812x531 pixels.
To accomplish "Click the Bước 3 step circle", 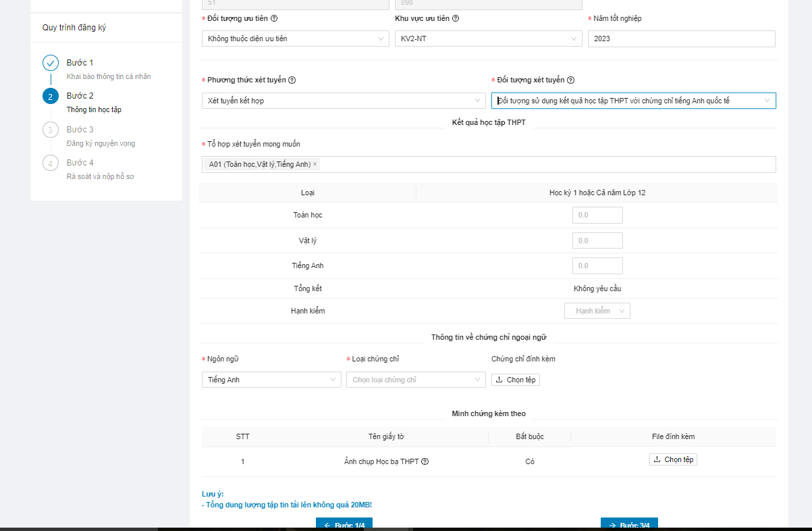I will 51,130.
